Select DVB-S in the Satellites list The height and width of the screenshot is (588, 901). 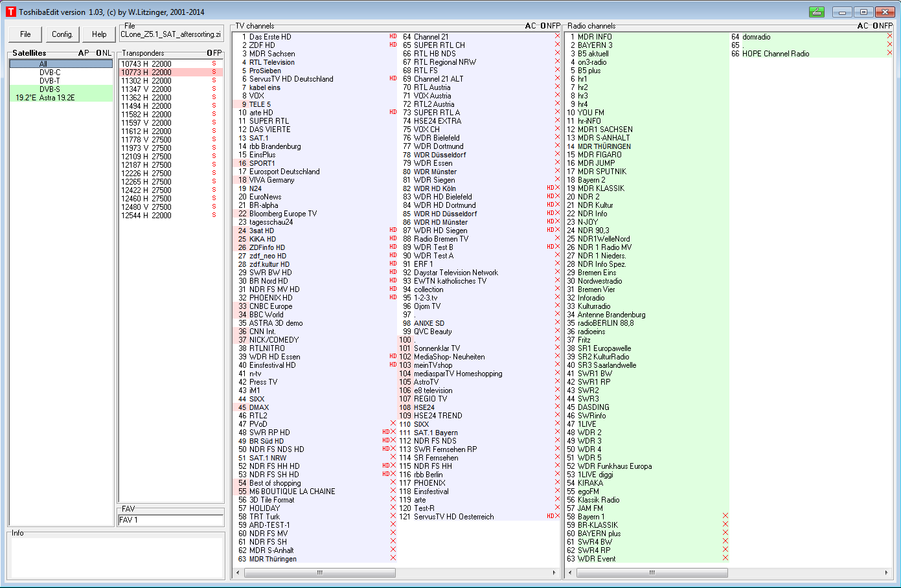(x=61, y=89)
